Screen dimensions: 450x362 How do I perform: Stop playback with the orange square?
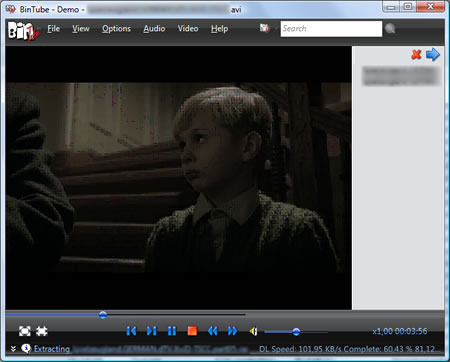tap(192, 331)
